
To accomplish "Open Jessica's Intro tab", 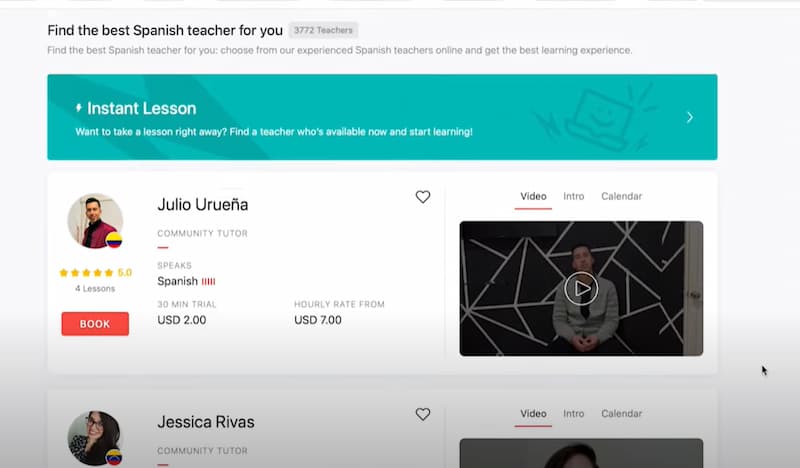I will point(573,414).
